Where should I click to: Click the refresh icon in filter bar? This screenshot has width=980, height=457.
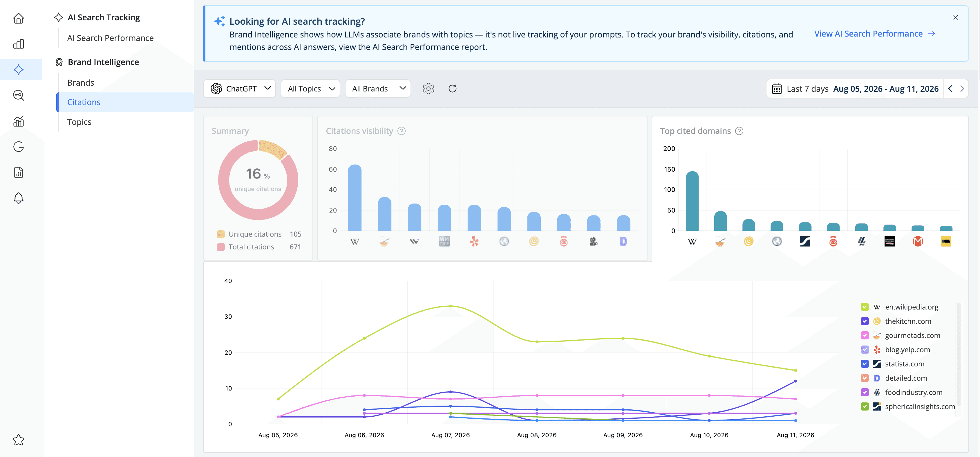[x=452, y=88]
